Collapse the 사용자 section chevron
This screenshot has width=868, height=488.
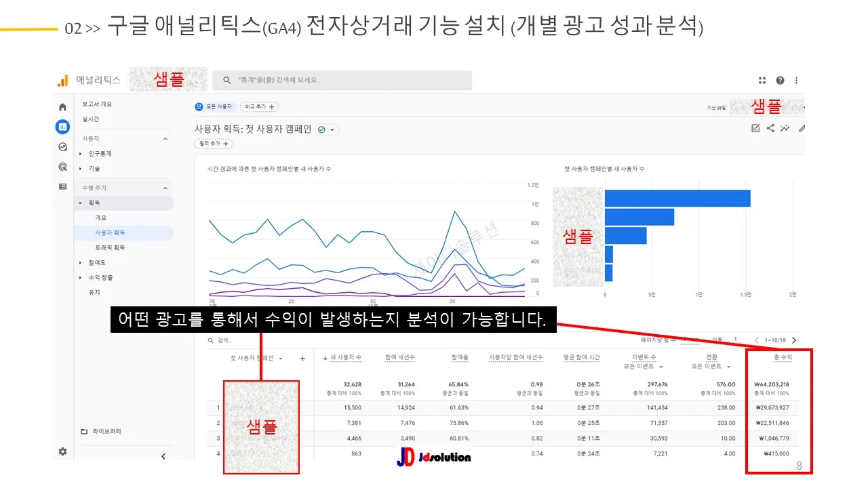pos(165,139)
